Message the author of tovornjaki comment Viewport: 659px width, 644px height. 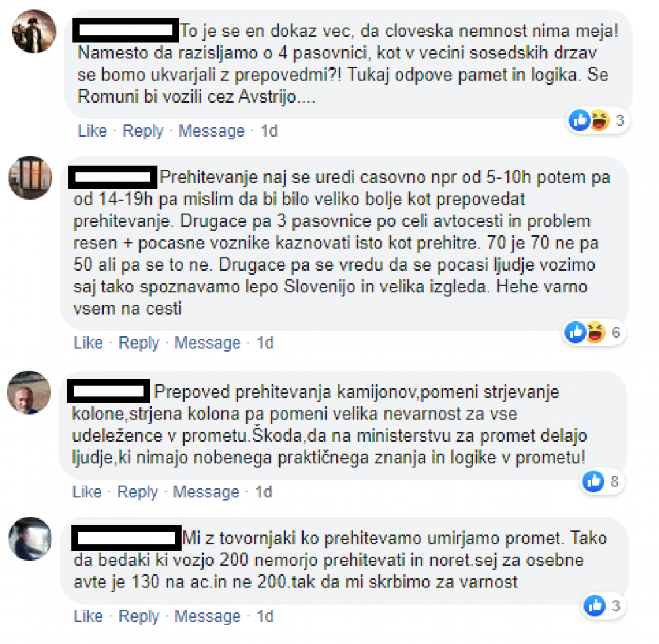[x=208, y=616]
